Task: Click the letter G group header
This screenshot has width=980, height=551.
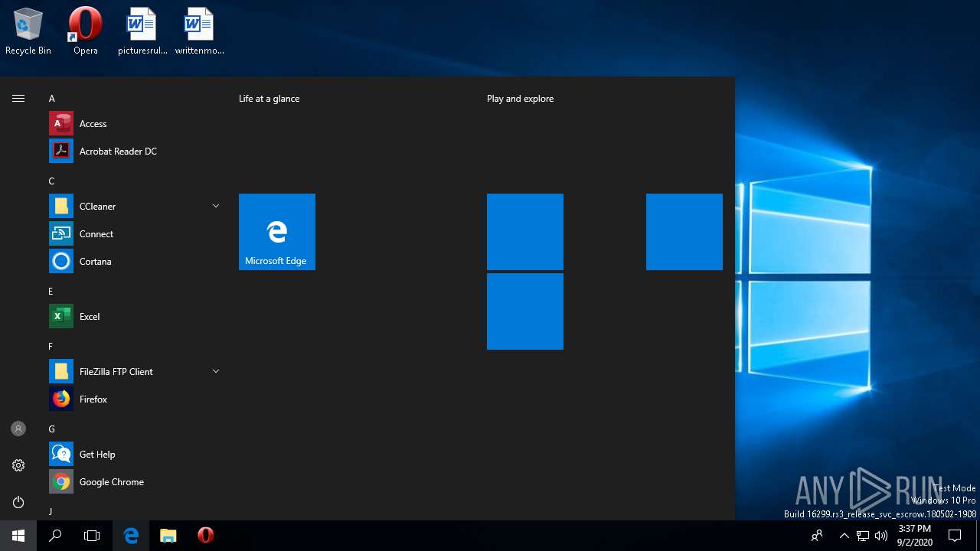Action: coord(52,429)
